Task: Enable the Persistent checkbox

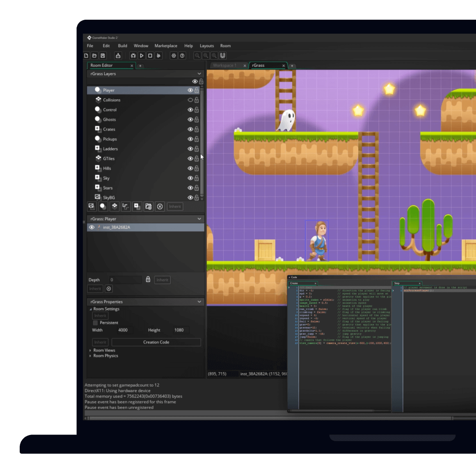Action: (95, 323)
